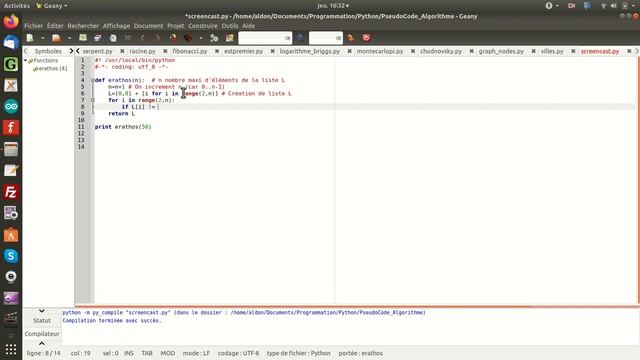Fold the for loop block at line 7
This screenshot has width=640, height=360.
tap(93, 100)
